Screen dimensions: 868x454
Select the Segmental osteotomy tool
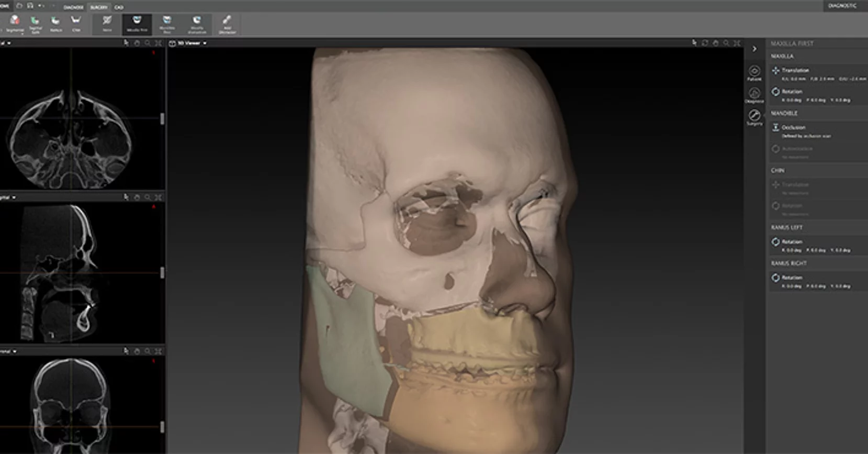coord(15,24)
